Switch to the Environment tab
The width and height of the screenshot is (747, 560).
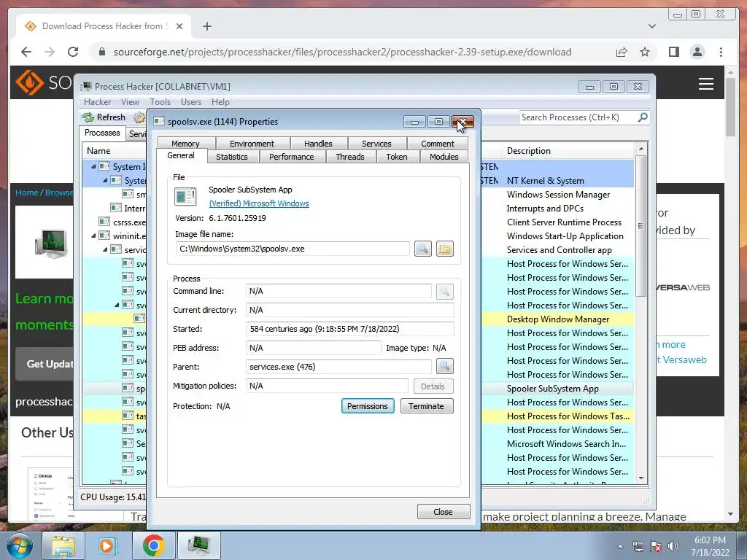(x=252, y=144)
